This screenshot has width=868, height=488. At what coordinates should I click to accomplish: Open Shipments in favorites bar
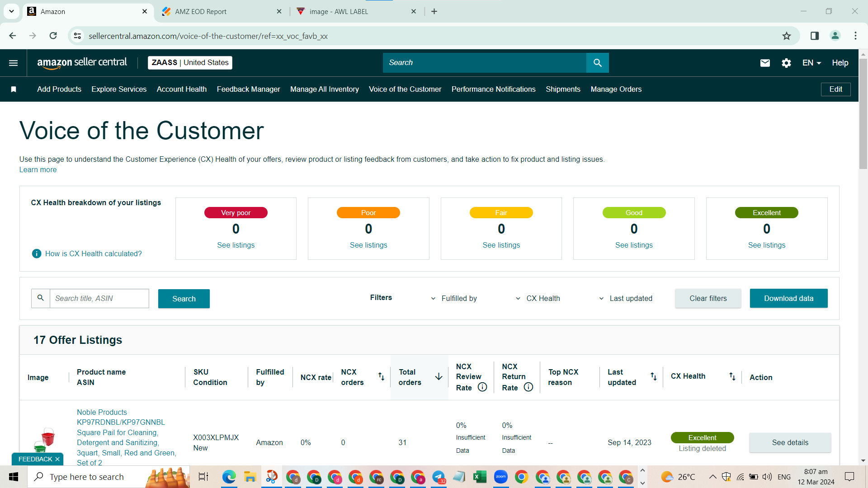[x=563, y=89]
